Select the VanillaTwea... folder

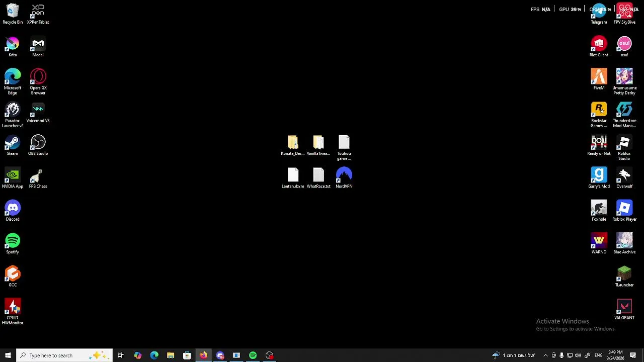tap(318, 145)
